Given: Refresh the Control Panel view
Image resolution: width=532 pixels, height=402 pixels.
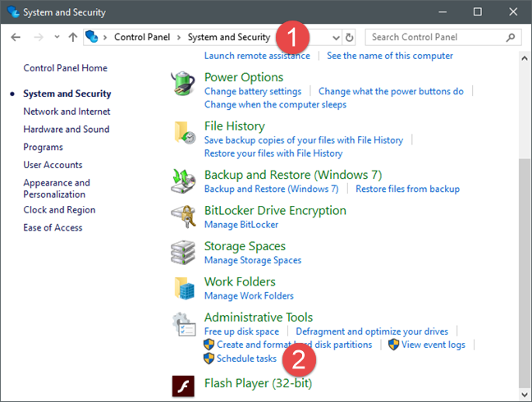Looking at the screenshot, I should [x=349, y=37].
